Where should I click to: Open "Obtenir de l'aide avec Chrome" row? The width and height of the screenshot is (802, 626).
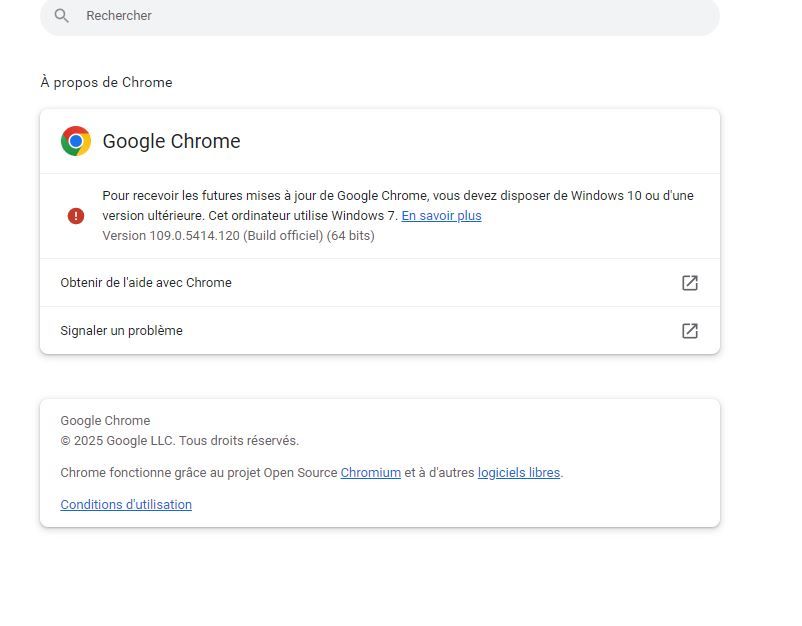146,283
